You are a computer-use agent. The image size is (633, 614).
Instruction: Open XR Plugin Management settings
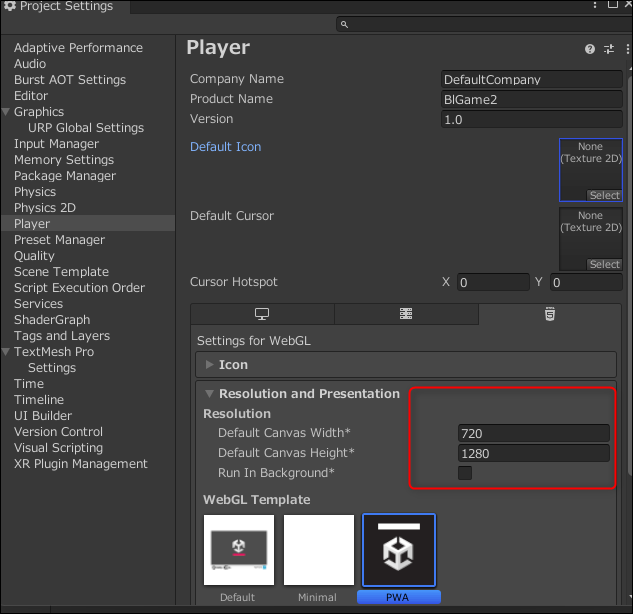(80, 464)
